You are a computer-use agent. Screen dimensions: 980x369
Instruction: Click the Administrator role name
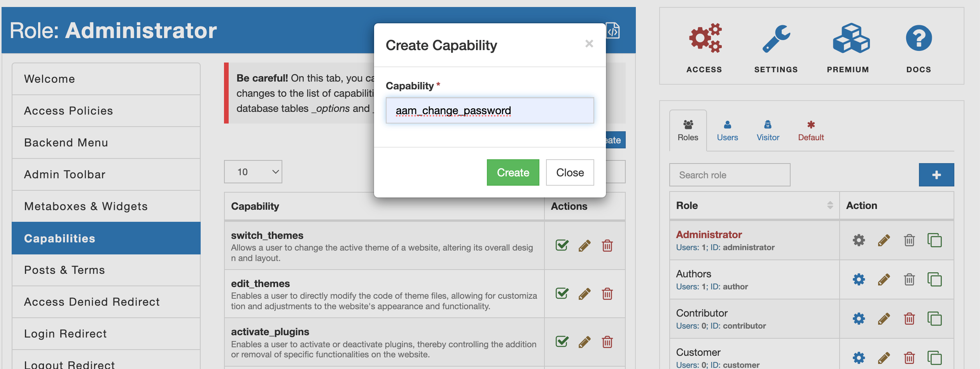(709, 235)
